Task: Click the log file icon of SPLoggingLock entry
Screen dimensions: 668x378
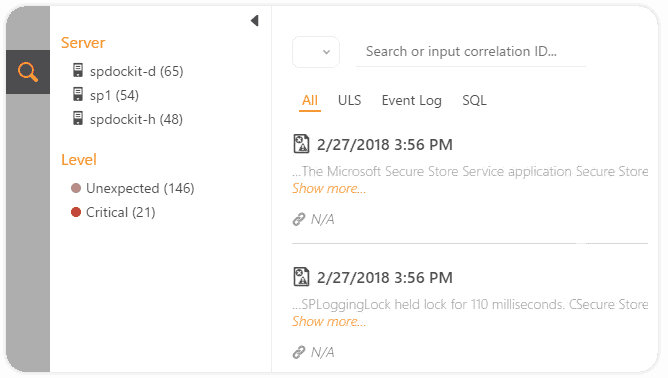Action: pos(301,277)
